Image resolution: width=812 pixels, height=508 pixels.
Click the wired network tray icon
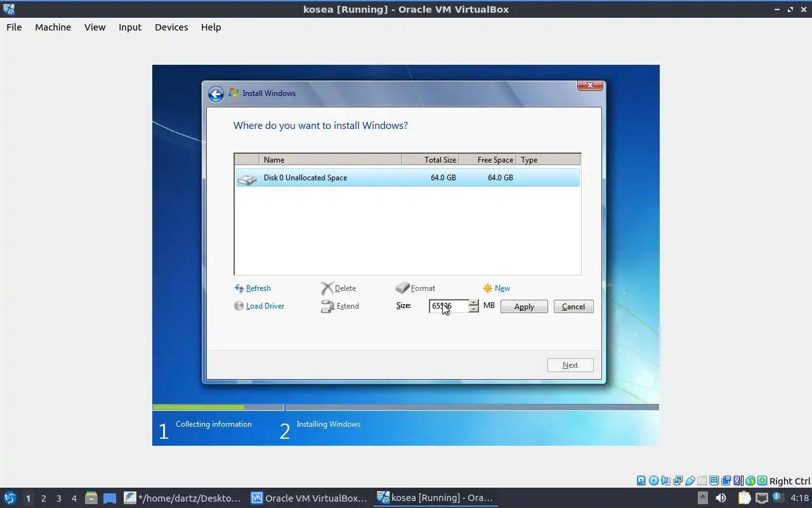(x=762, y=498)
